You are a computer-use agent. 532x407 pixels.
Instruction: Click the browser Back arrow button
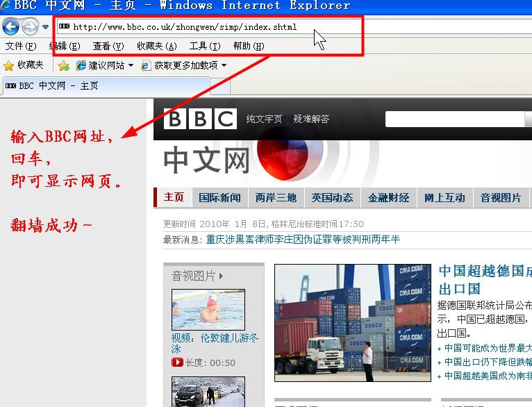11,26
